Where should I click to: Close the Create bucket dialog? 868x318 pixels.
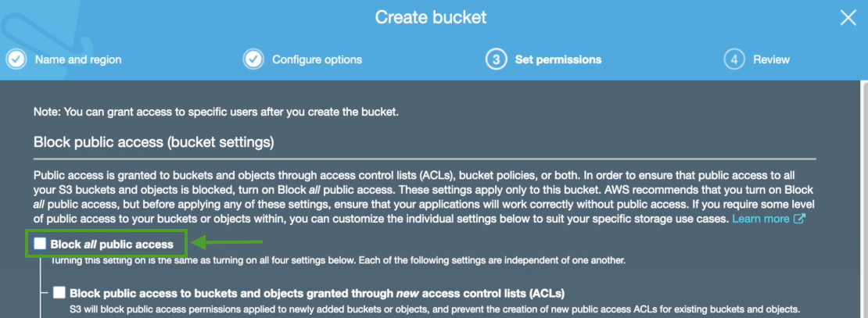(848, 18)
